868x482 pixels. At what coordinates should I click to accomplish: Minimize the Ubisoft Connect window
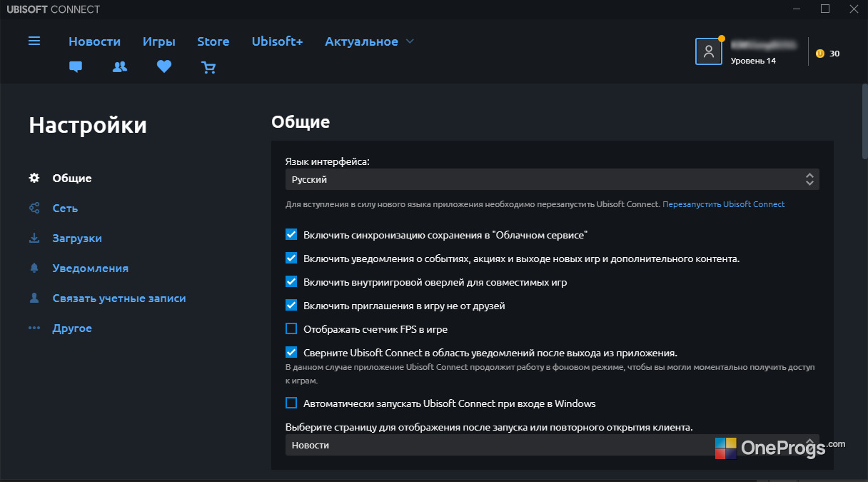tap(797, 9)
